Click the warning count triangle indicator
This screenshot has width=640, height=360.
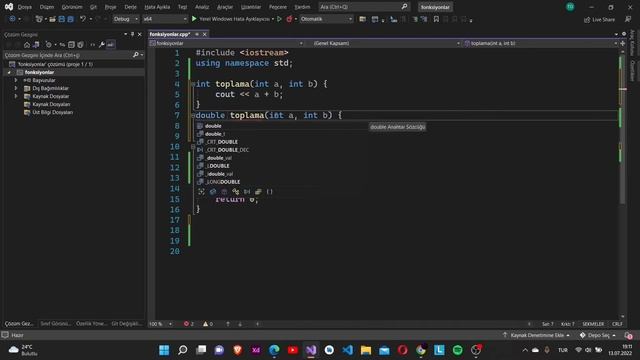208,324
